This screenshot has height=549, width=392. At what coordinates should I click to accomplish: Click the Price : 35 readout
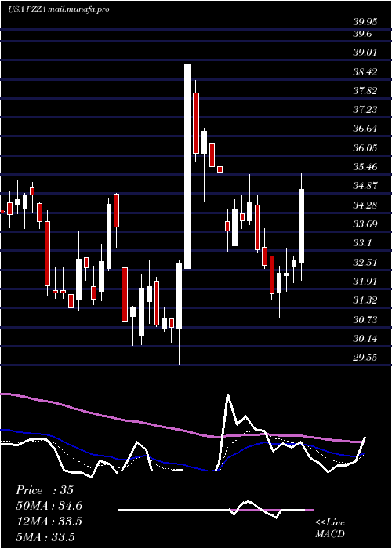[x=45, y=490]
